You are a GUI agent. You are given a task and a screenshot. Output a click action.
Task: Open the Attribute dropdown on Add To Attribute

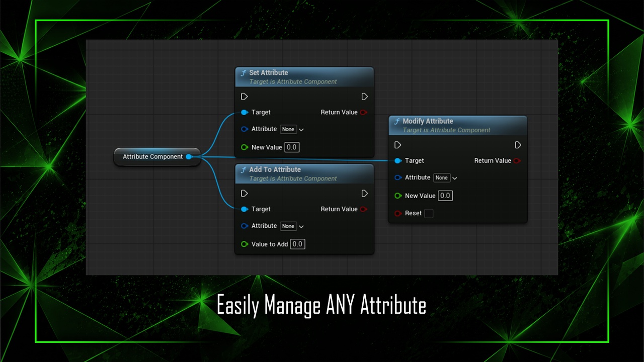292,226
